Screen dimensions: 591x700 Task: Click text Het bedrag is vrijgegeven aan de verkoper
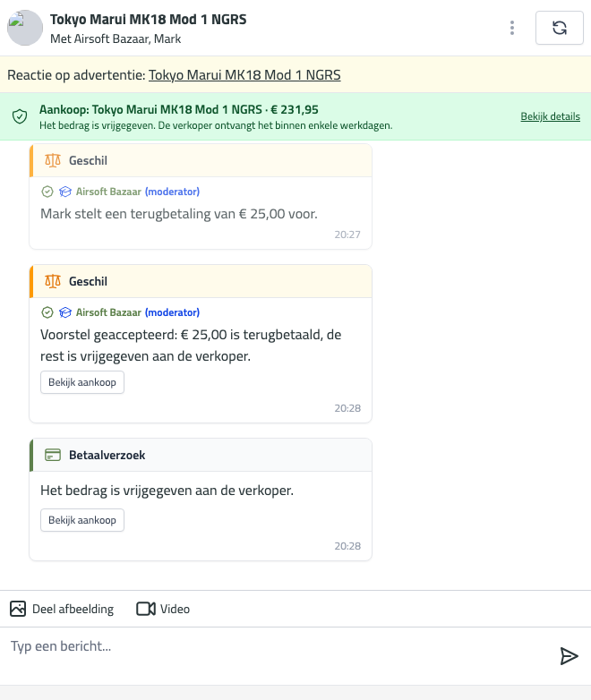click(x=167, y=491)
